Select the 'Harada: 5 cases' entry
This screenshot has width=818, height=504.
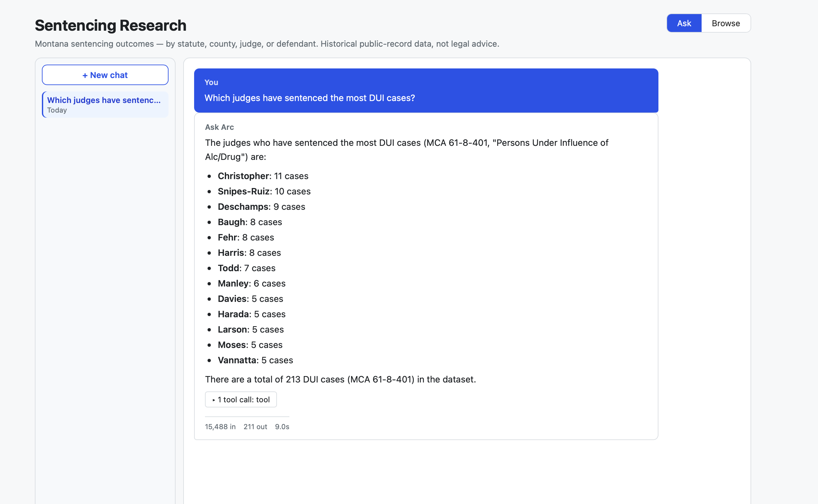[252, 314]
